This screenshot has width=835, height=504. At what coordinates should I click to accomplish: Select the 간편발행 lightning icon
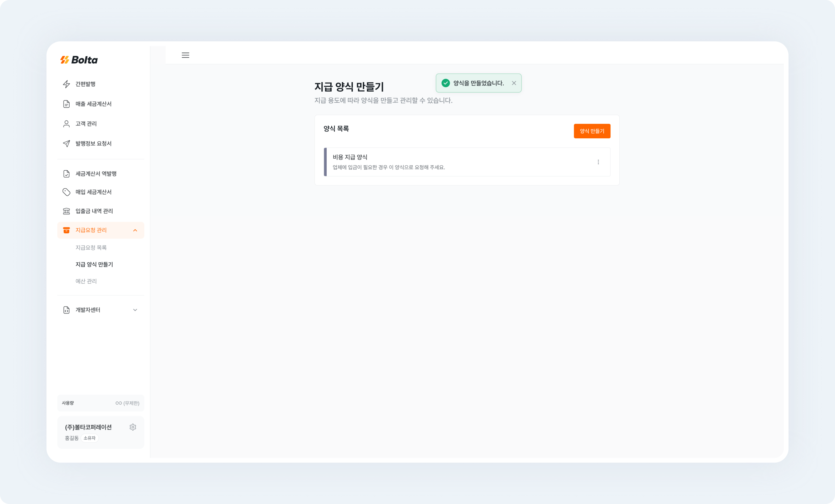click(x=66, y=84)
